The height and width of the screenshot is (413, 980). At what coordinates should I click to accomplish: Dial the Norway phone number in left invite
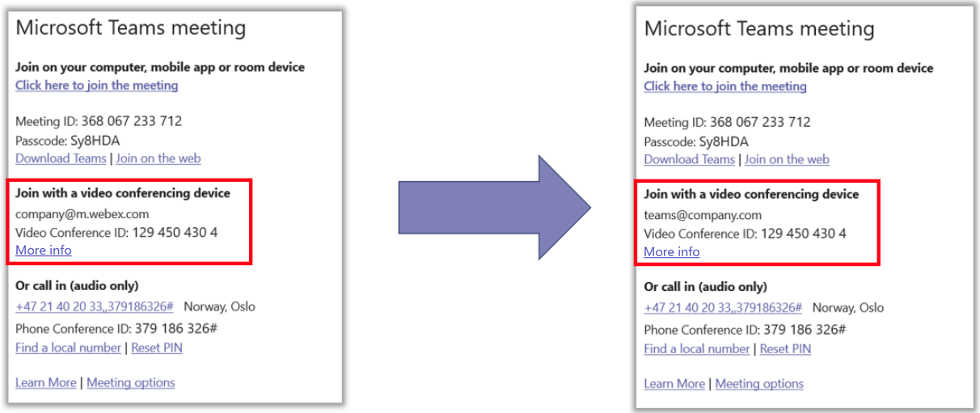(94, 307)
